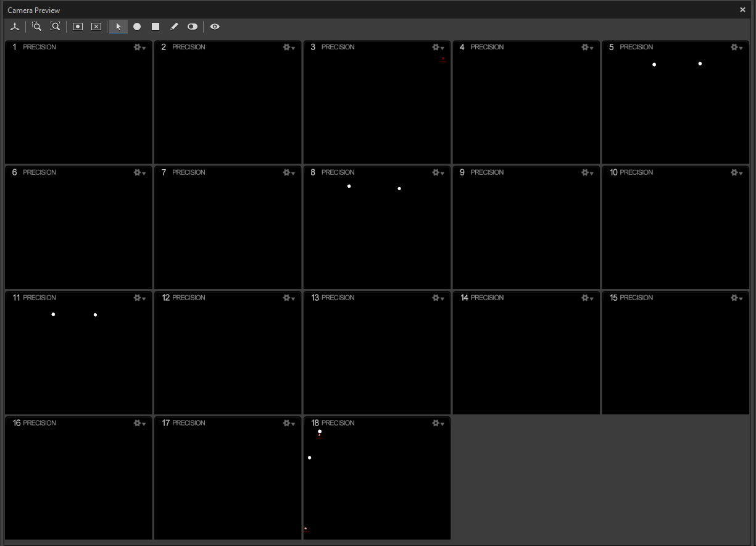Image resolution: width=756 pixels, height=546 pixels.
Task: Toggle the eye visibility icon
Action: coord(215,27)
